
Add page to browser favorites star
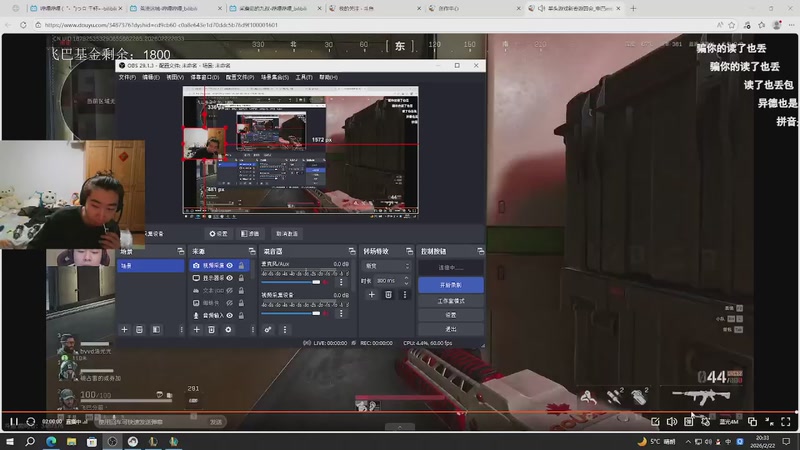[732, 24]
